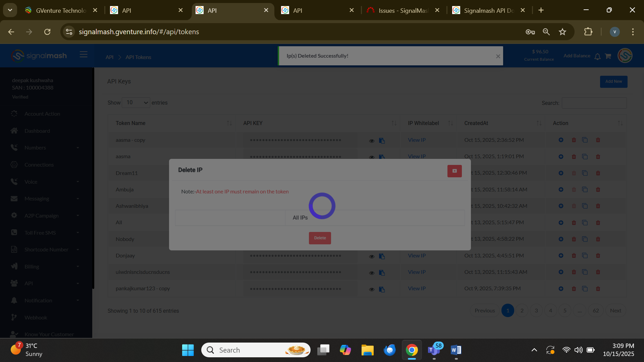Open the shopping cart icon in header
This screenshot has height=362, width=644.
tap(608, 56)
